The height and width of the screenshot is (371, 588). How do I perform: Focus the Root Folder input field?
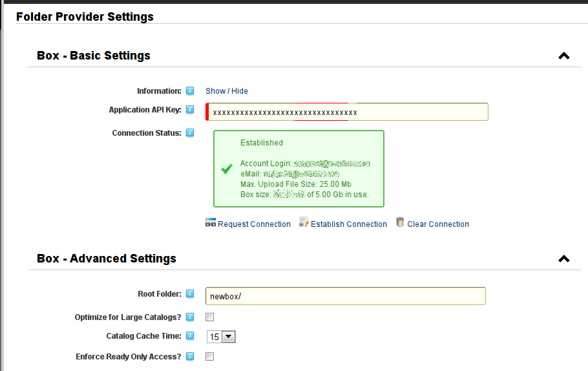point(346,296)
